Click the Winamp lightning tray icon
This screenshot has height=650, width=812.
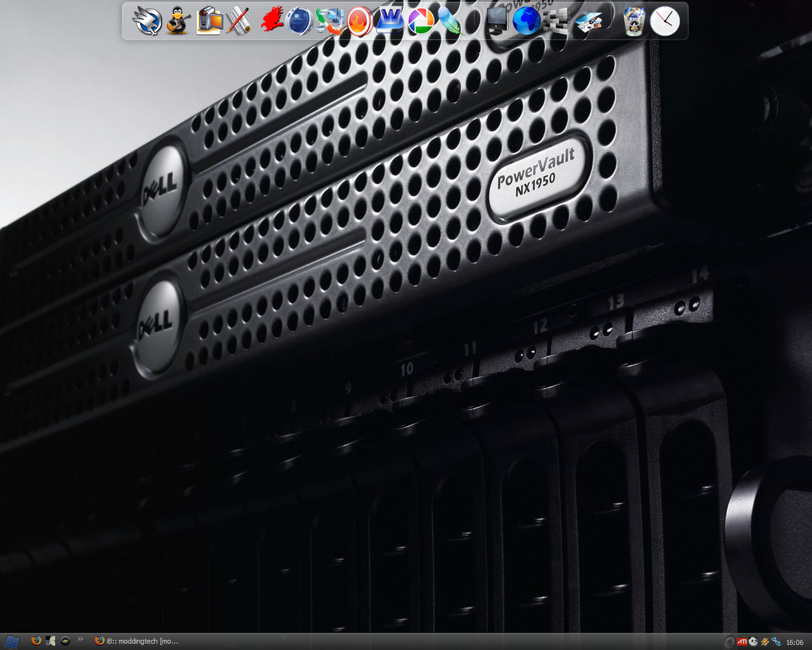point(765,642)
